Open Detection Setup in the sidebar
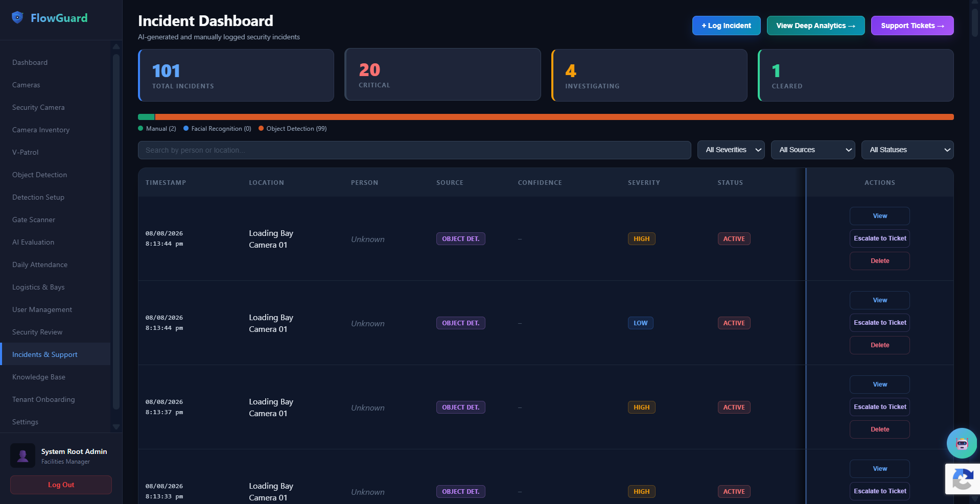 tap(55, 197)
